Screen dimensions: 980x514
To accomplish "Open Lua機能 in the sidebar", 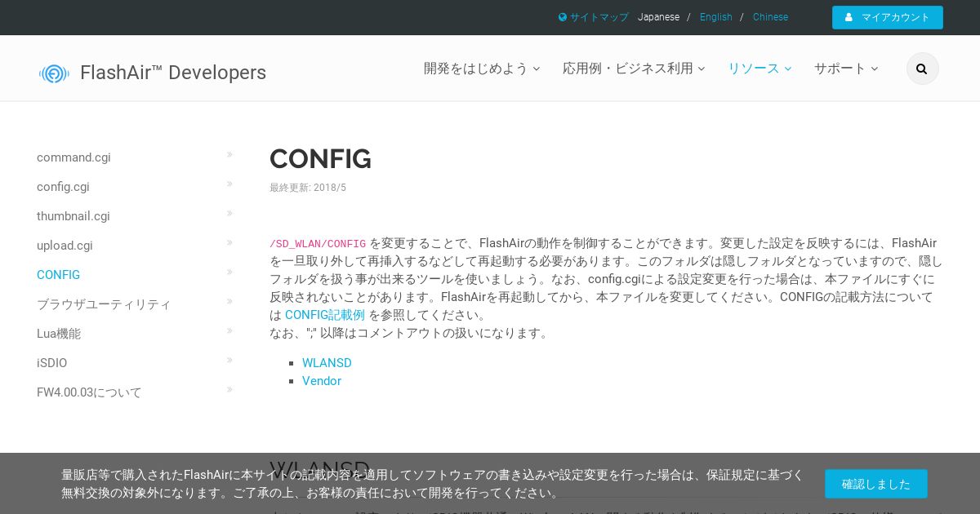I will tap(59, 334).
